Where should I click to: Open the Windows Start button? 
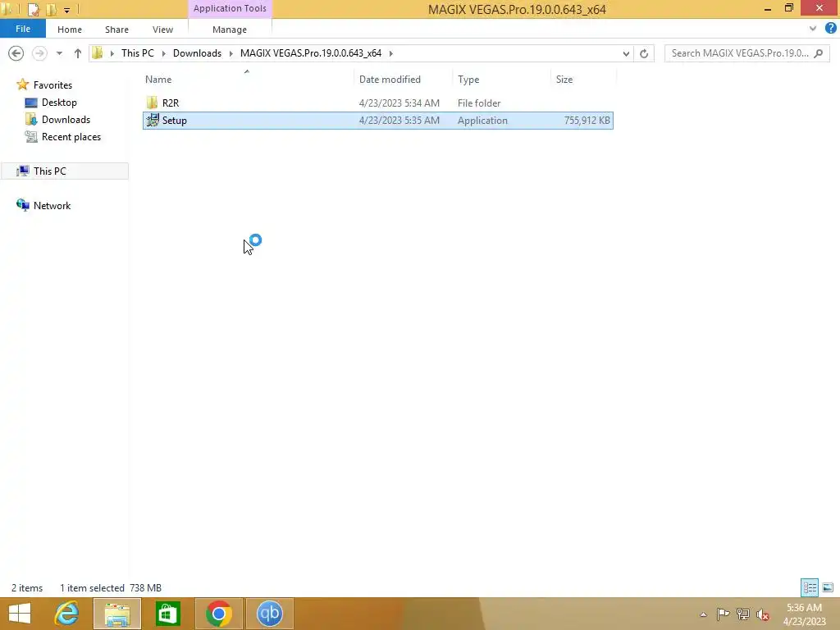tap(20, 614)
